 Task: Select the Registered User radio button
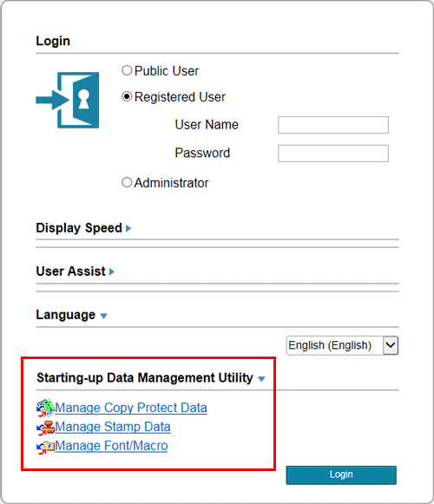tap(127, 96)
